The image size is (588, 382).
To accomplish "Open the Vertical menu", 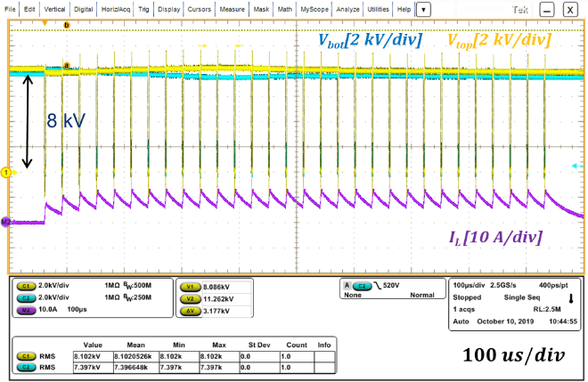I will (x=53, y=8).
